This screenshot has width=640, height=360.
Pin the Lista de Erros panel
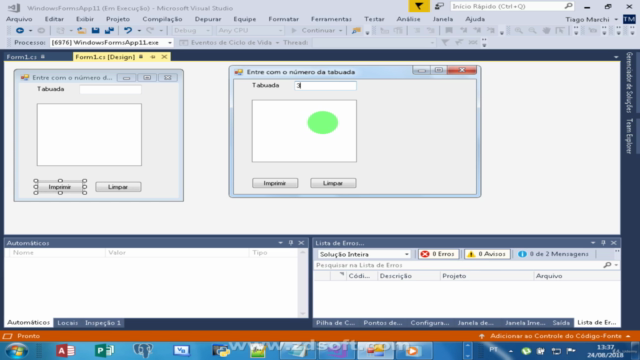pyautogui.click(x=603, y=243)
